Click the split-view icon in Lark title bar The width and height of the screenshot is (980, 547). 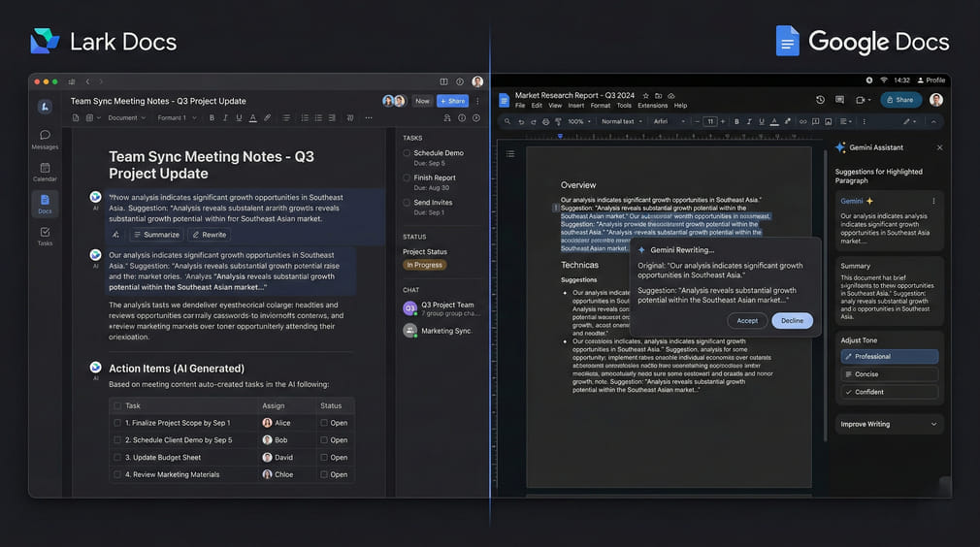[x=443, y=81]
